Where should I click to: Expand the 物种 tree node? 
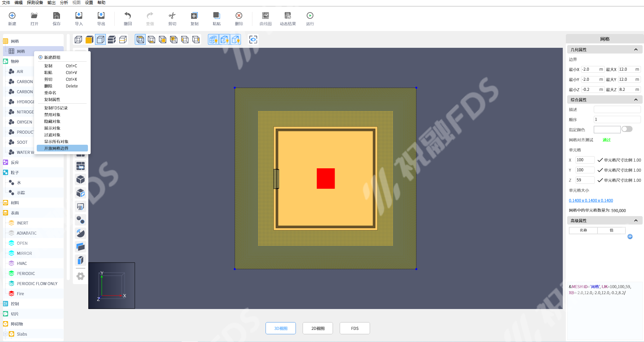pyautogui.click(x=5, y=61)
